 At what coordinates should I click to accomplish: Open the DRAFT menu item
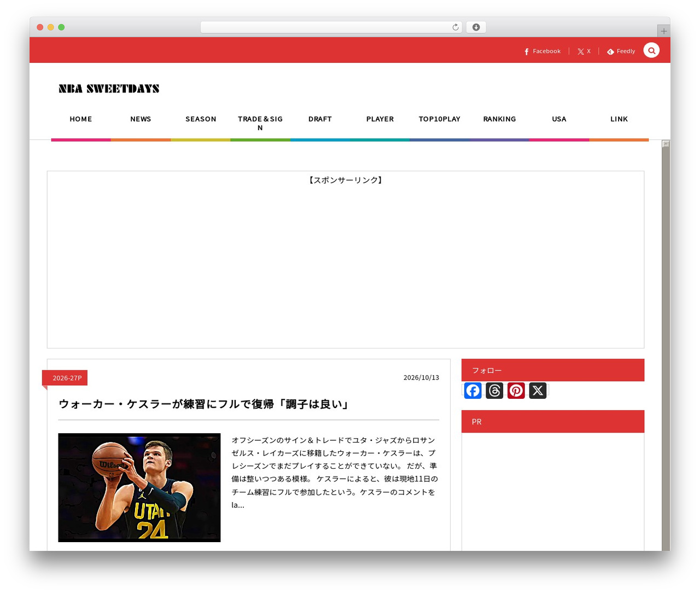click(x=320, y=119)
